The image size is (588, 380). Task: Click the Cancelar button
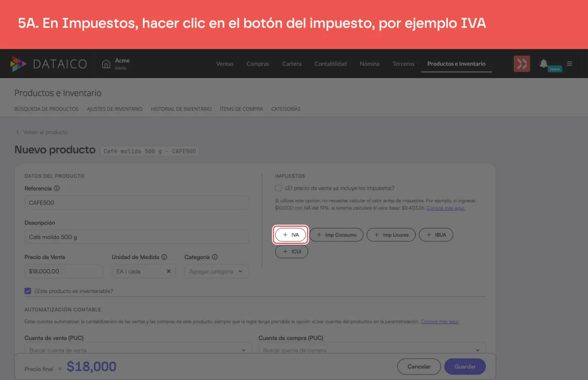point(419,367)
